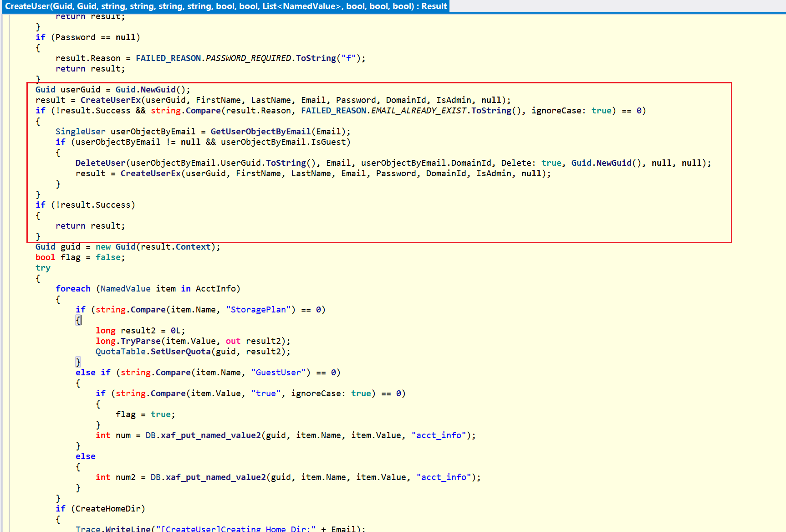The image size is (786, 532).
Task: Click PASSWORD_REQUIRED enum member
Action: coord(248,58)
